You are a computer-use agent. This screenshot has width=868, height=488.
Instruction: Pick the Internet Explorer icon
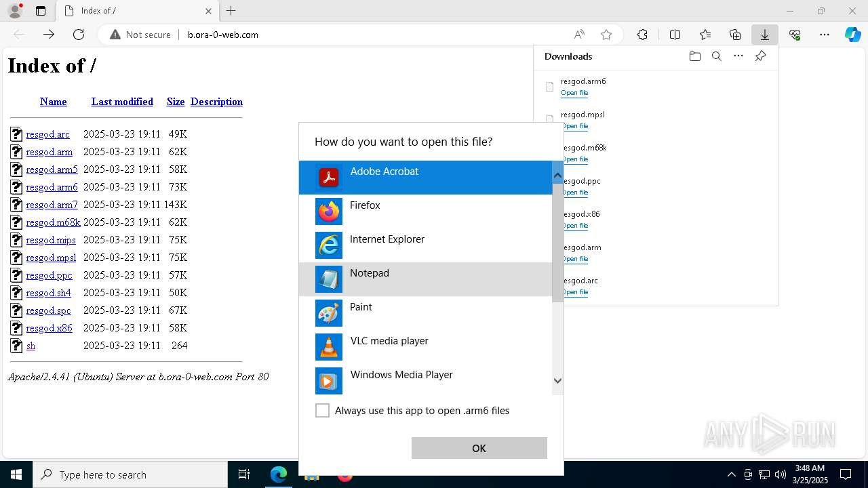click(x=329, y=245)
